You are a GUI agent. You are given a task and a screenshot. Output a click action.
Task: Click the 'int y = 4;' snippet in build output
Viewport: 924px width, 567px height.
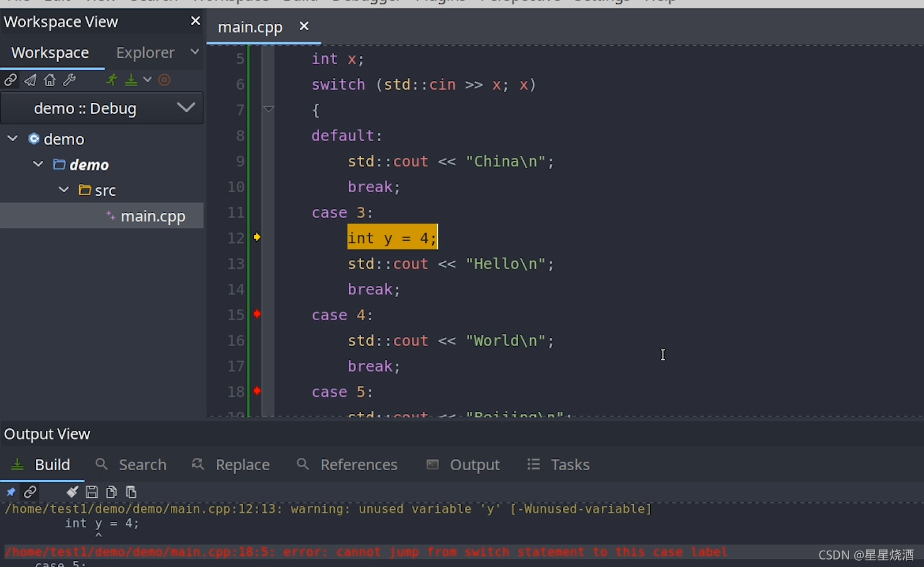point(102,523)
